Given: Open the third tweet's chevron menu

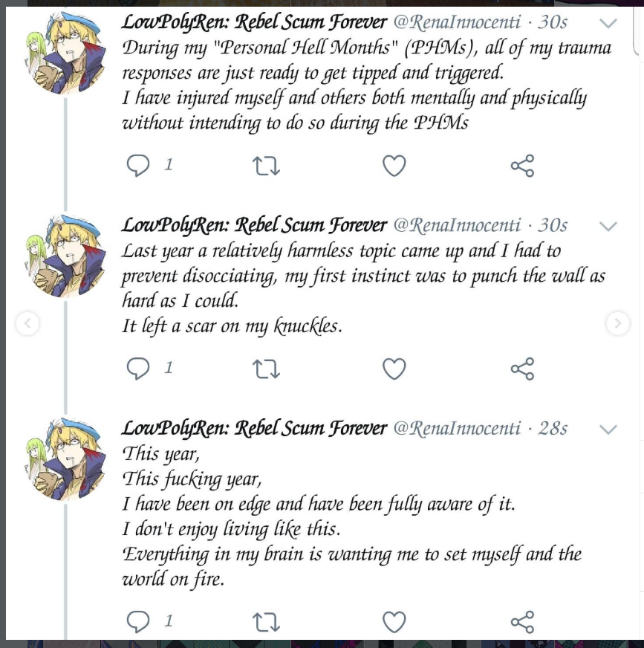Looking at the screenshot, I should (x=608, y=430).
